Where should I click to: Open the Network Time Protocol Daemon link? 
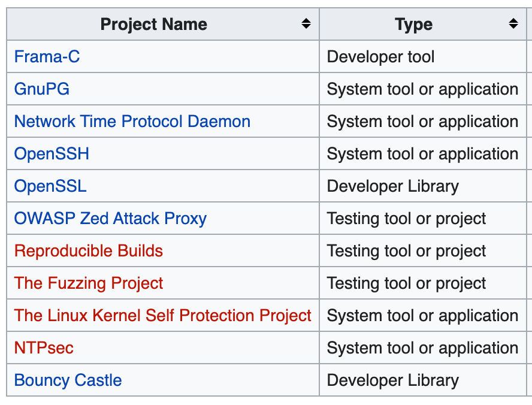[132, 122]
